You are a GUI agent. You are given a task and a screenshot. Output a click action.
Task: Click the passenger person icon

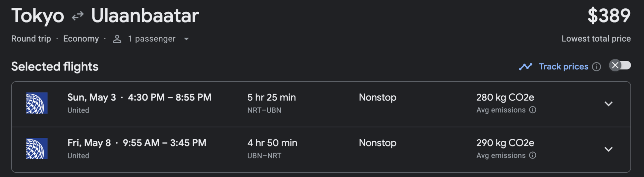point(117,39)
